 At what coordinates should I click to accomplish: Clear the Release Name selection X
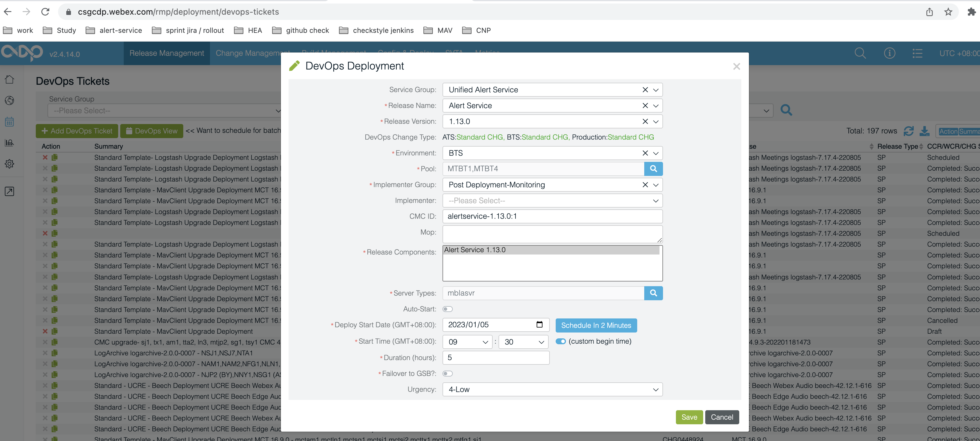click(x=645, y=106)
